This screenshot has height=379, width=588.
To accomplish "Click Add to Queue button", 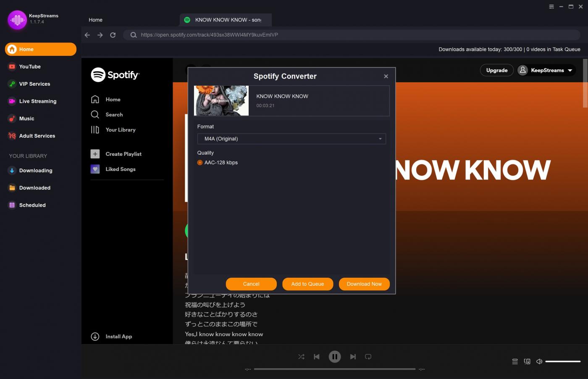I will pyautogui.click(x=308, y=284).
